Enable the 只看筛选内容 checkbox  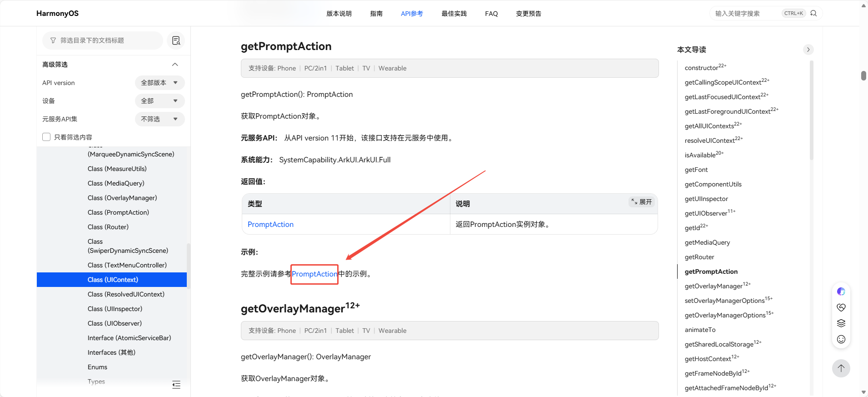pos(46,137)
